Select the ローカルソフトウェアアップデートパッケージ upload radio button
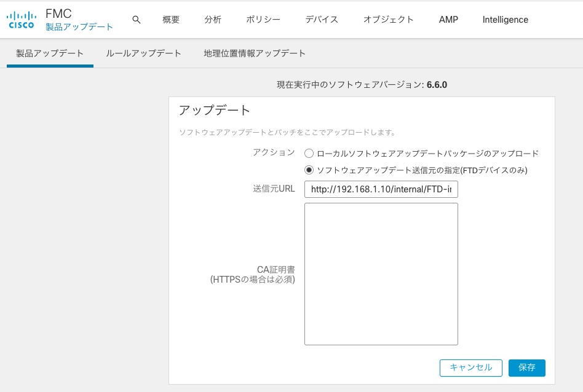 309,153
